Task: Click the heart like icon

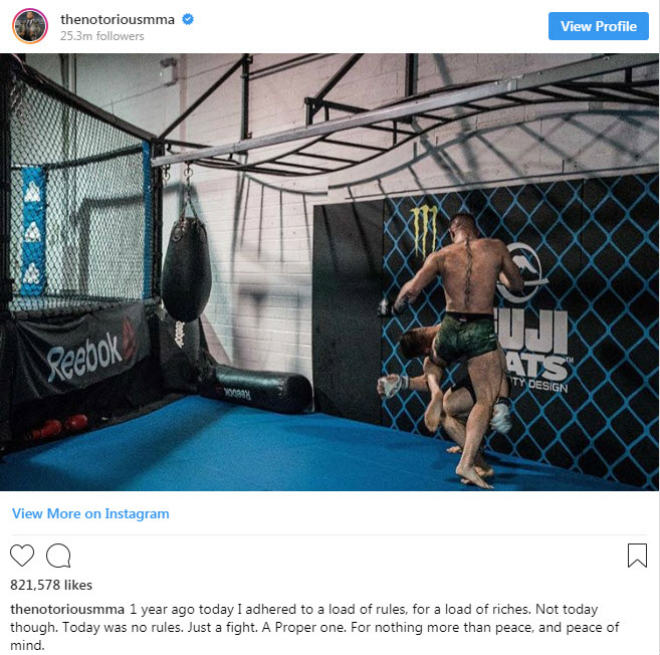Action: [22, 555]
